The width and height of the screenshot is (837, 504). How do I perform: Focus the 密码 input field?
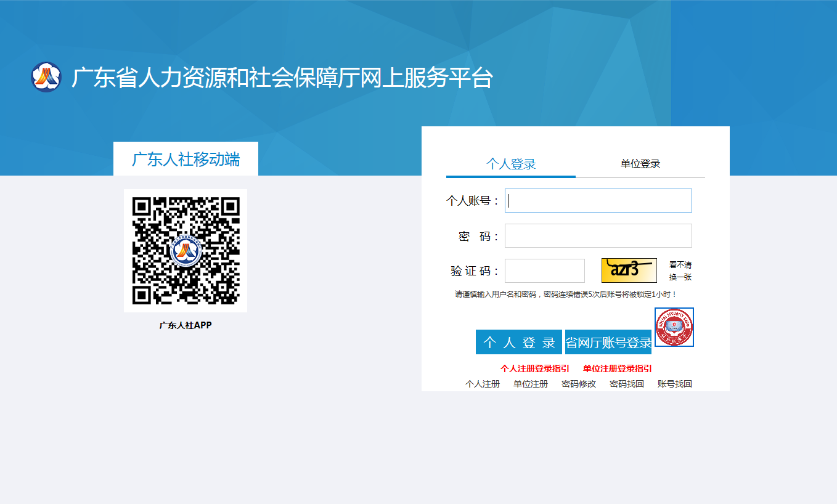coord(598,235)
